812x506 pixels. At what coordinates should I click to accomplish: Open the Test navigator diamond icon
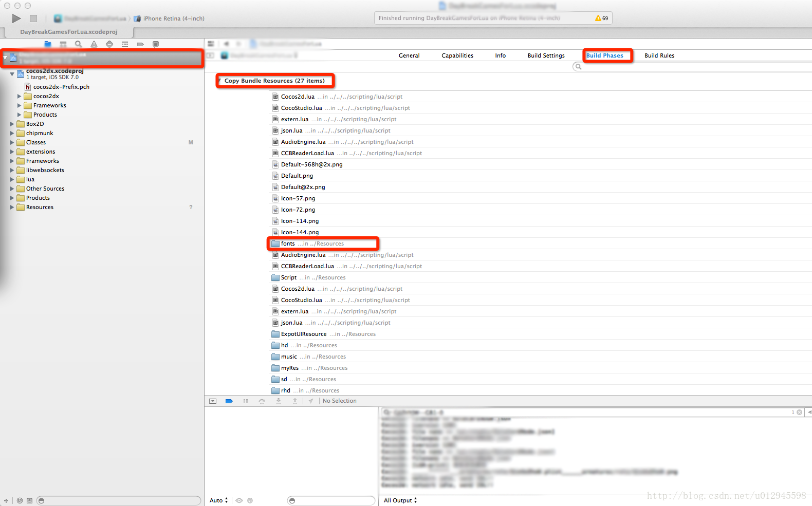tap(109, 44)
